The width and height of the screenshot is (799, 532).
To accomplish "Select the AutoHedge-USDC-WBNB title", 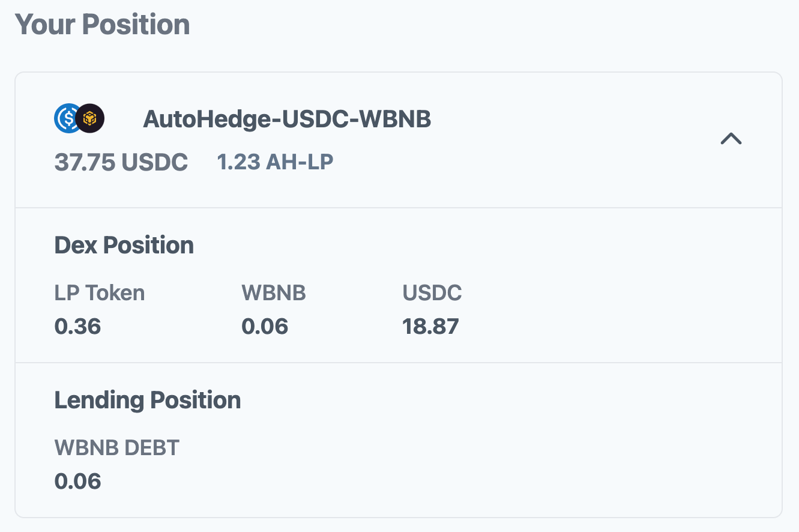I will click(x=287, y=119).
